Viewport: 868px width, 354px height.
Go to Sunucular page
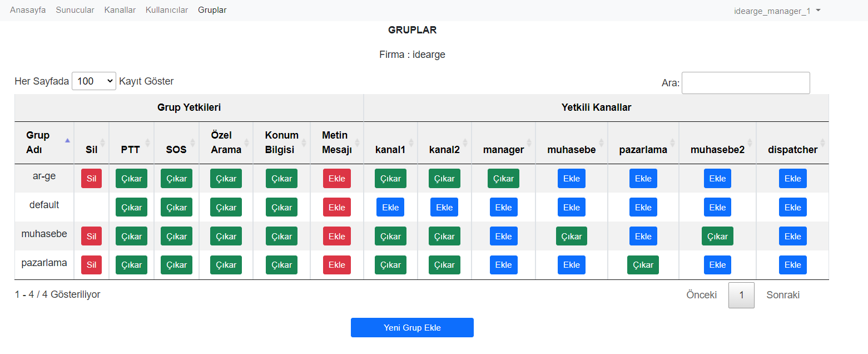tap(75, 10)
